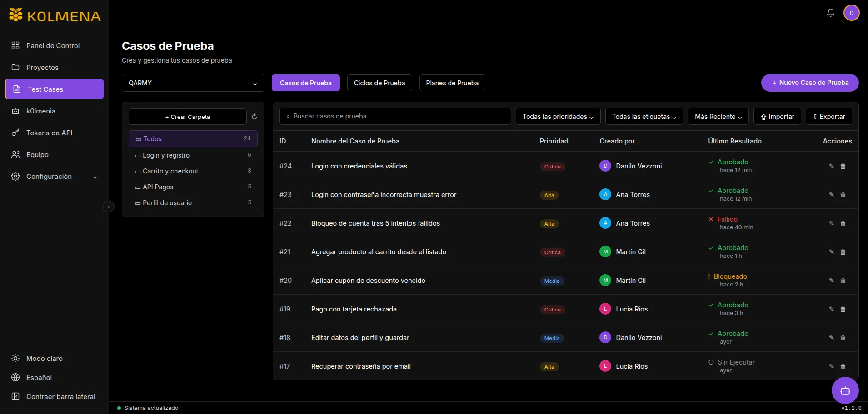868x414 pixels.
Task: Edit test case #19 pencil icon
Action: pyautogui.click(x=831, y=309)
